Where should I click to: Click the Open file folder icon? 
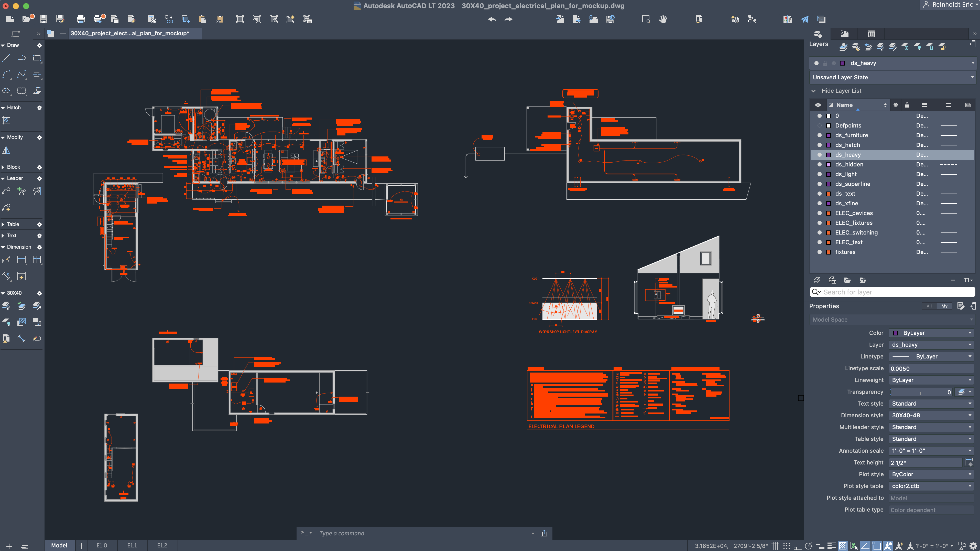28,19
